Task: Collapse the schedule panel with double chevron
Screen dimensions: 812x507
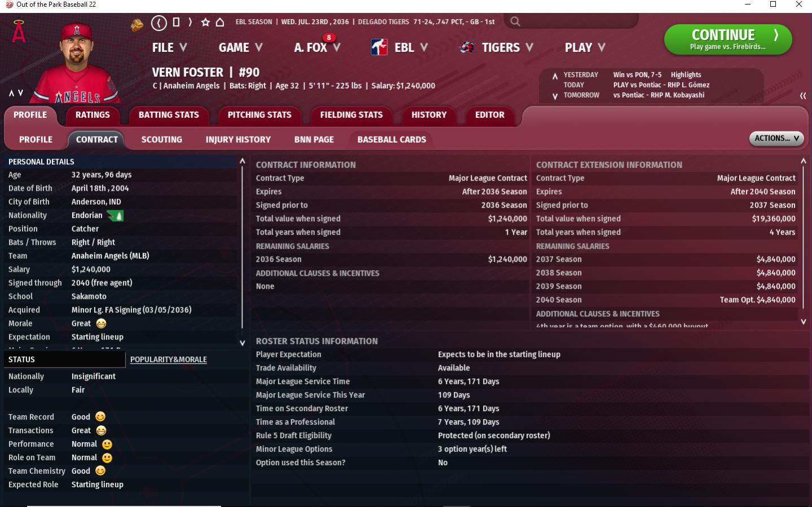Action: click(x=802, y=96)
